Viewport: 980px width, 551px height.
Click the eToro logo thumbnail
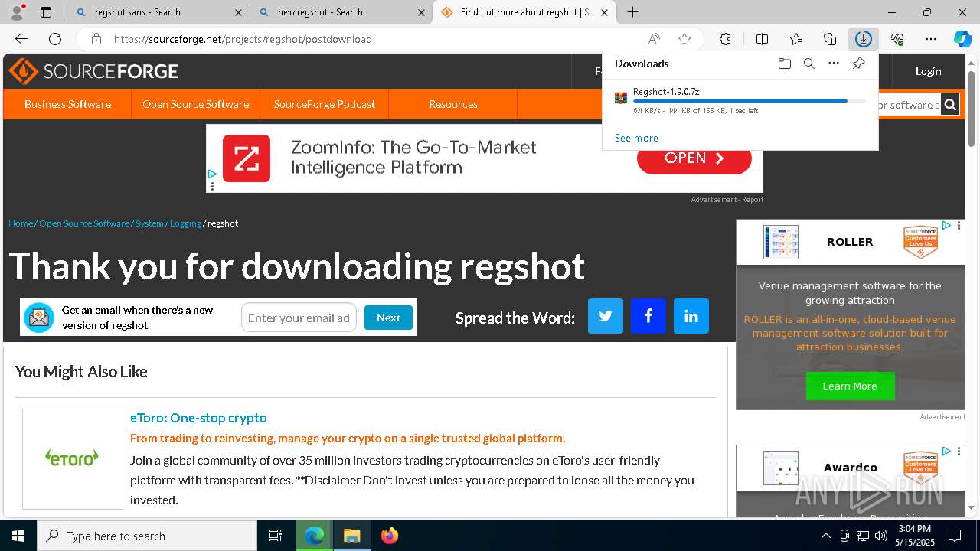coord(73,458)
